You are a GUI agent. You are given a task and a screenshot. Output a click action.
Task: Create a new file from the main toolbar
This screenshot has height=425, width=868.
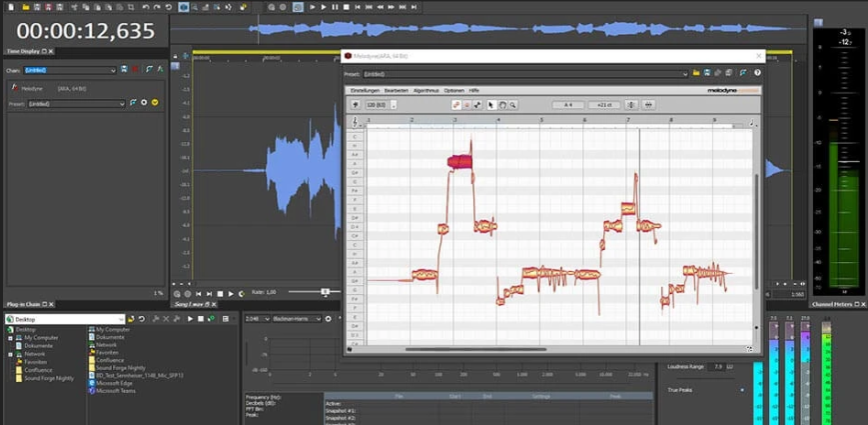pos(11,7)
